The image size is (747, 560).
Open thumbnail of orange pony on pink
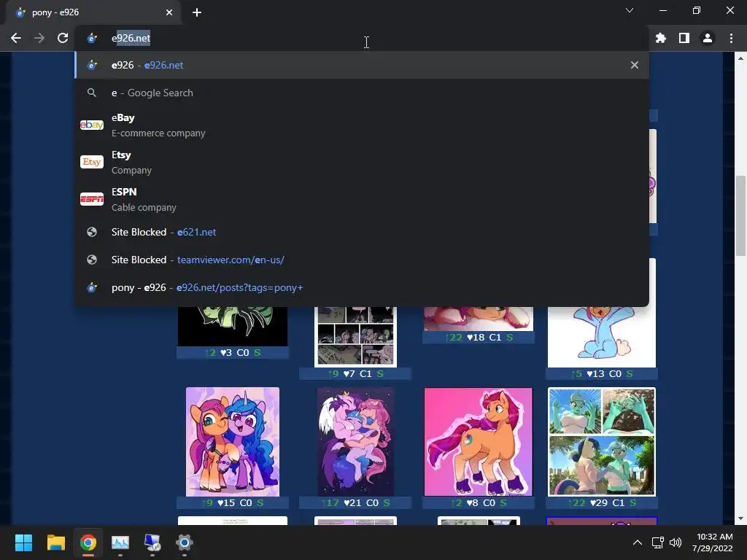coord(479,442)
